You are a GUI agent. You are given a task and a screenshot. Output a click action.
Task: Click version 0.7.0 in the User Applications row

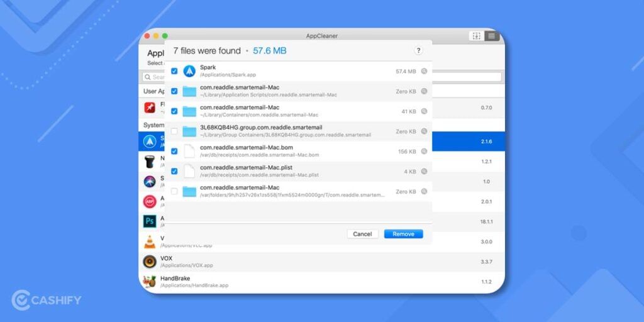click(486, 108)
